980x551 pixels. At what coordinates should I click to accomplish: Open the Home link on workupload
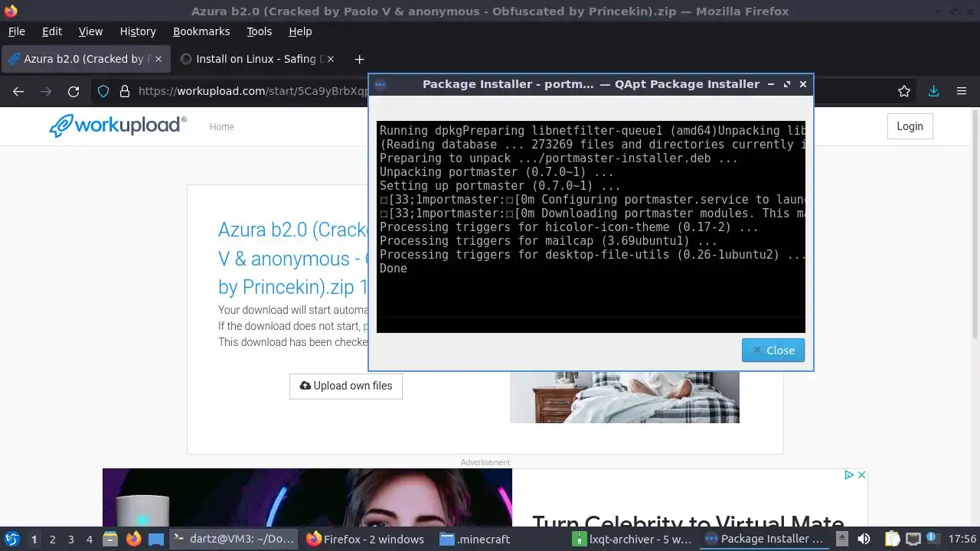pos(222,127)
